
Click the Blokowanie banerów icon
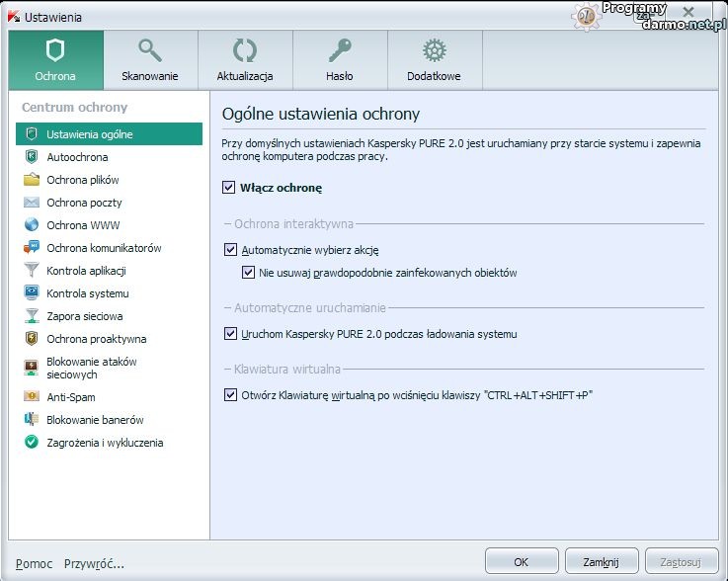pos(32,419)
